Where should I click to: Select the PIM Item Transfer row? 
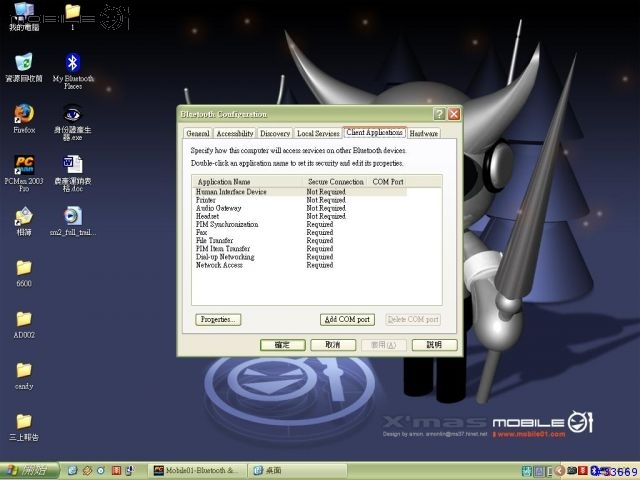point(300,249)
